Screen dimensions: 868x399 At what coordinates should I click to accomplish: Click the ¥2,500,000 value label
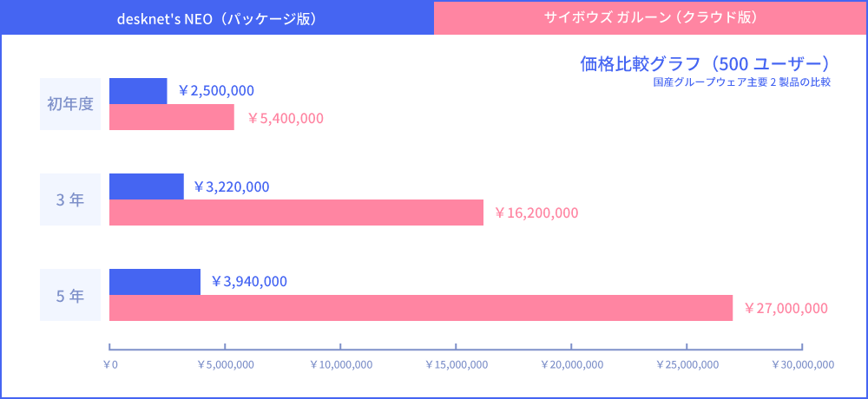pos(215,91)
